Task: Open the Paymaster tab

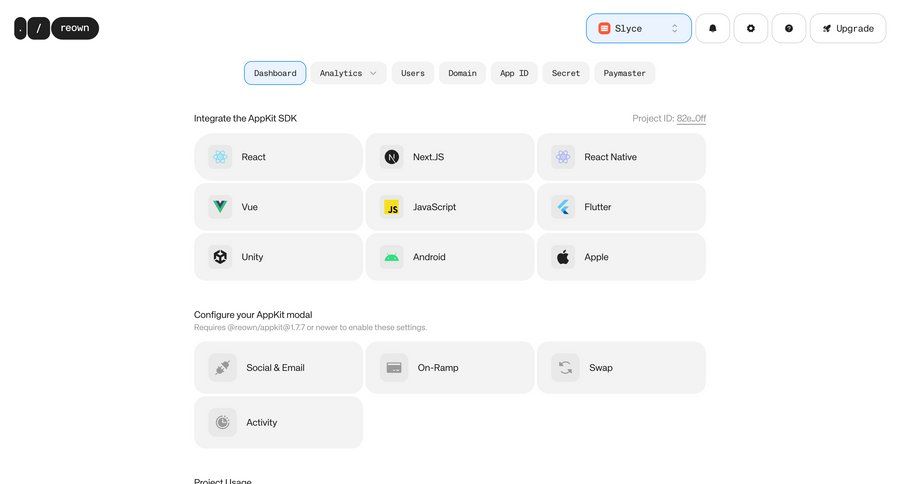Action: click(x=624, y=73)
